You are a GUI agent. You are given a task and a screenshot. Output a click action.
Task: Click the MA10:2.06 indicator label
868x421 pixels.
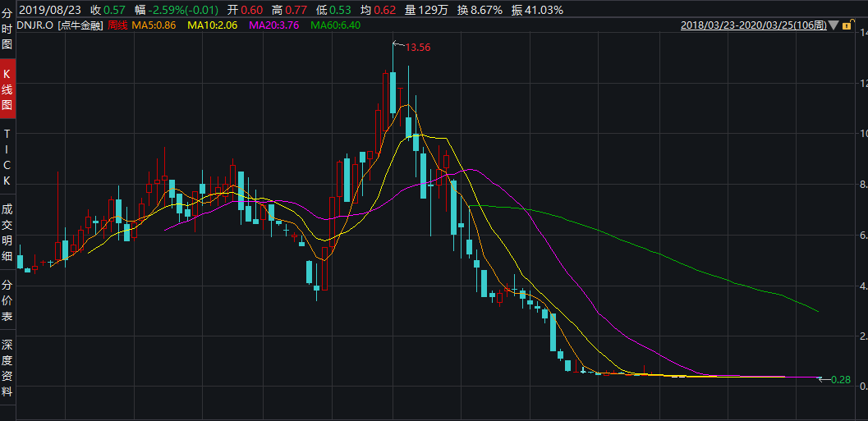click(215, 25)
